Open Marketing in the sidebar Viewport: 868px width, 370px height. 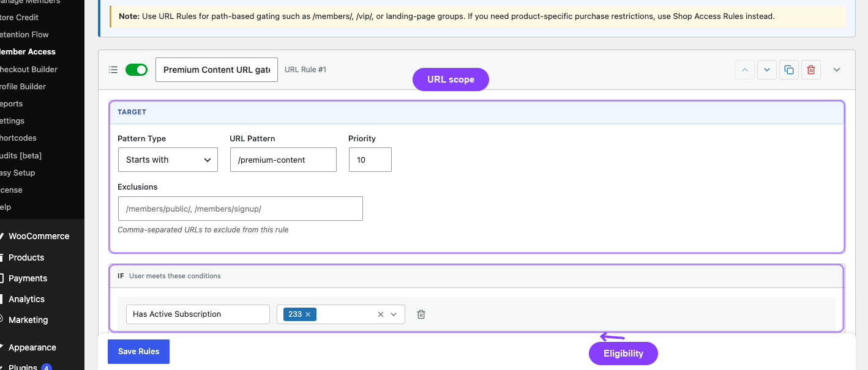coord(28,320)
